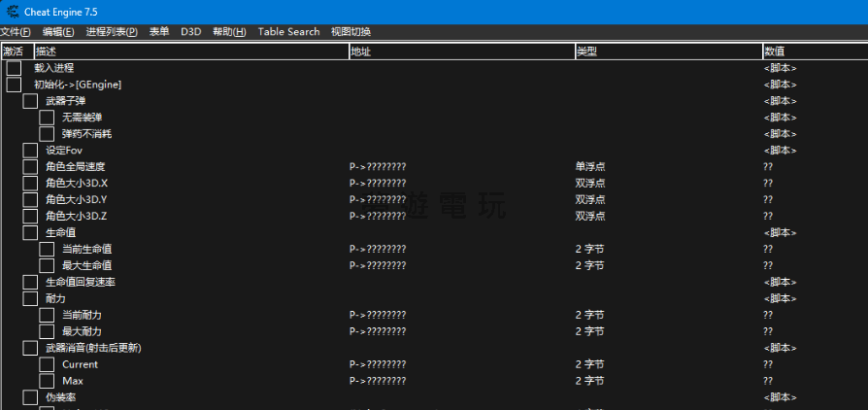Viewport: 868px width, 410px height.
Task: Select the 载入进程 row description
Action: tap(54, 68)
